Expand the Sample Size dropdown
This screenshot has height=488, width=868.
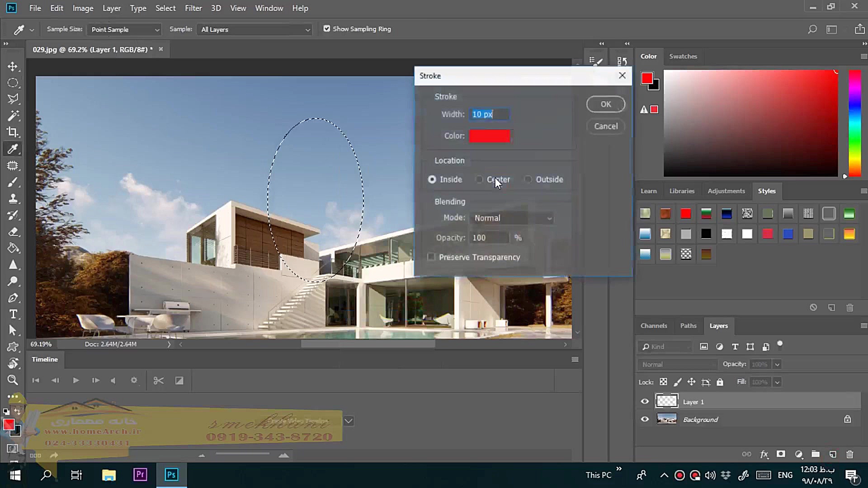tap(124, 29)
